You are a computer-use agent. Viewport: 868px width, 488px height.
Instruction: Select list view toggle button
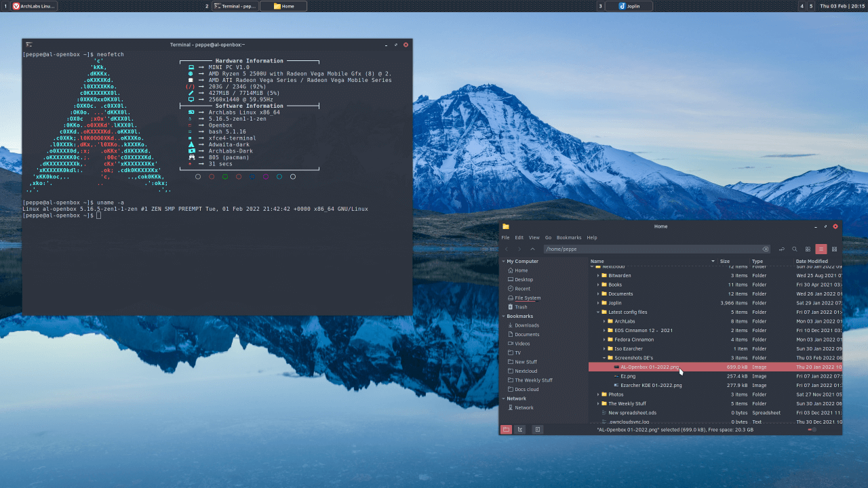pos(821,249)
